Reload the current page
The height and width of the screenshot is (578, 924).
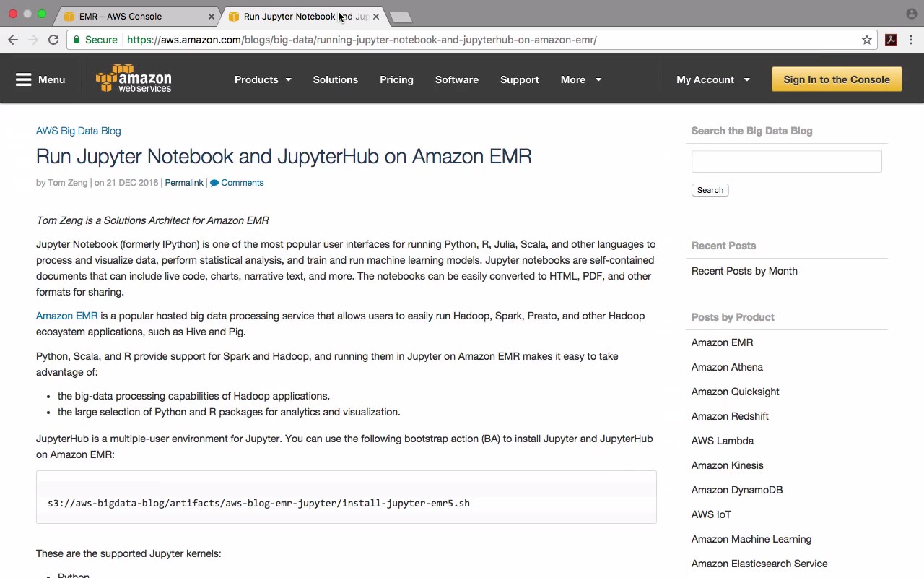pos(53,40)
